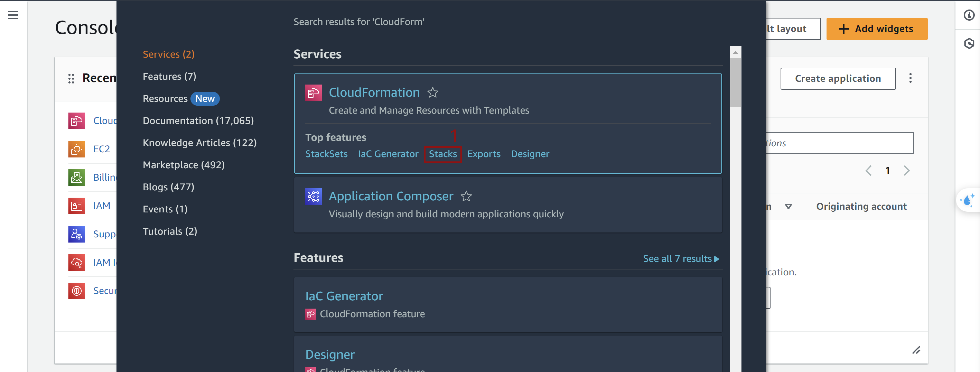The height and width of the screenshot is (372, 980).
Task: Click the Originating account column header
Action: tap(861, 207)
